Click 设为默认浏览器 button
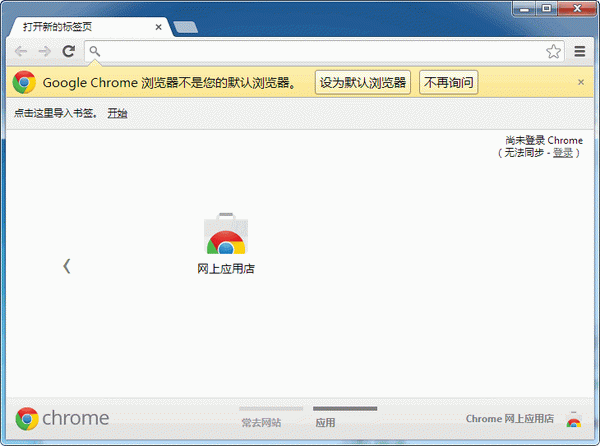The width and height of the screenshot is (600, 446). [363, 82]
